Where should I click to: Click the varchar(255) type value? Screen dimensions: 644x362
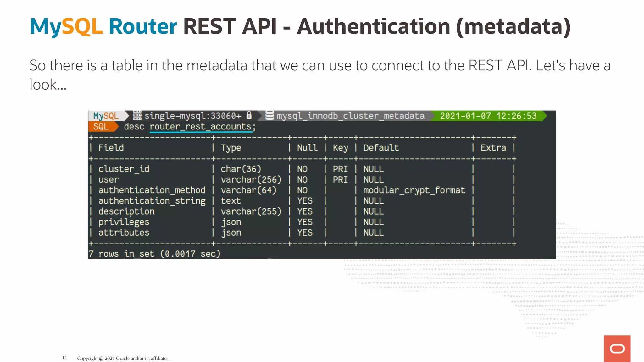pyautogui.click(x=251, y=211)
